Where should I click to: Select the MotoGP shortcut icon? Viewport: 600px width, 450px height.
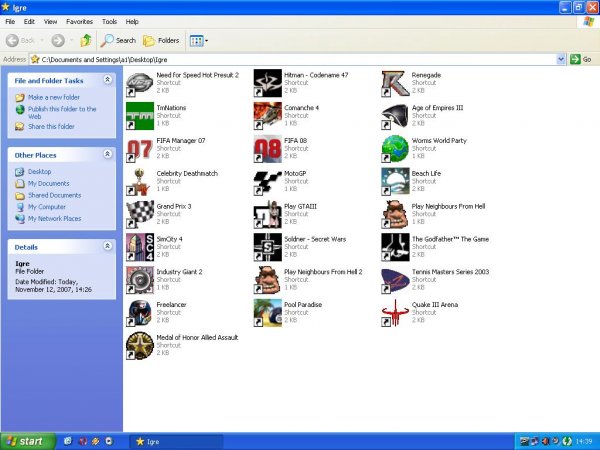pyautogui.click(x=267, y=182)
